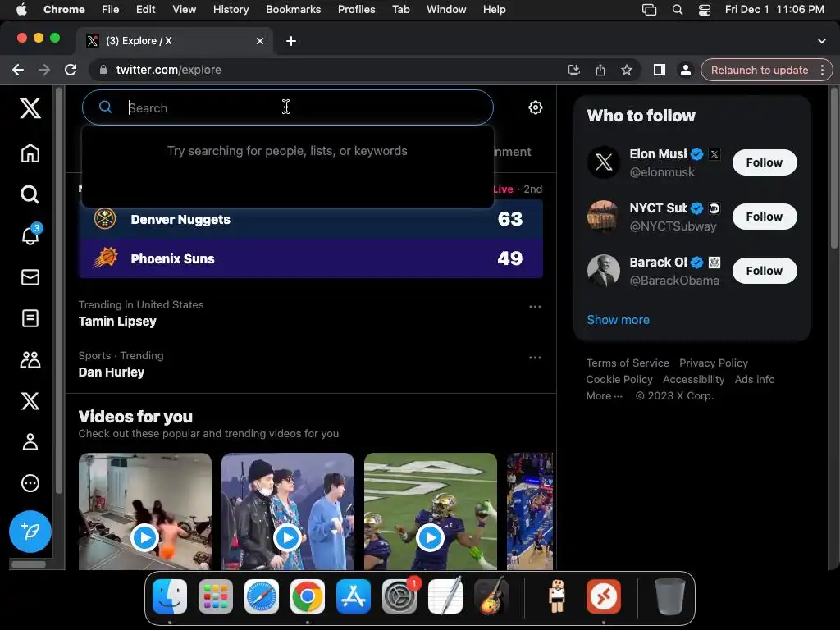Open Phoenix Suns score row
This screenshot has height=630, width=840.
[x=311, y=258]
